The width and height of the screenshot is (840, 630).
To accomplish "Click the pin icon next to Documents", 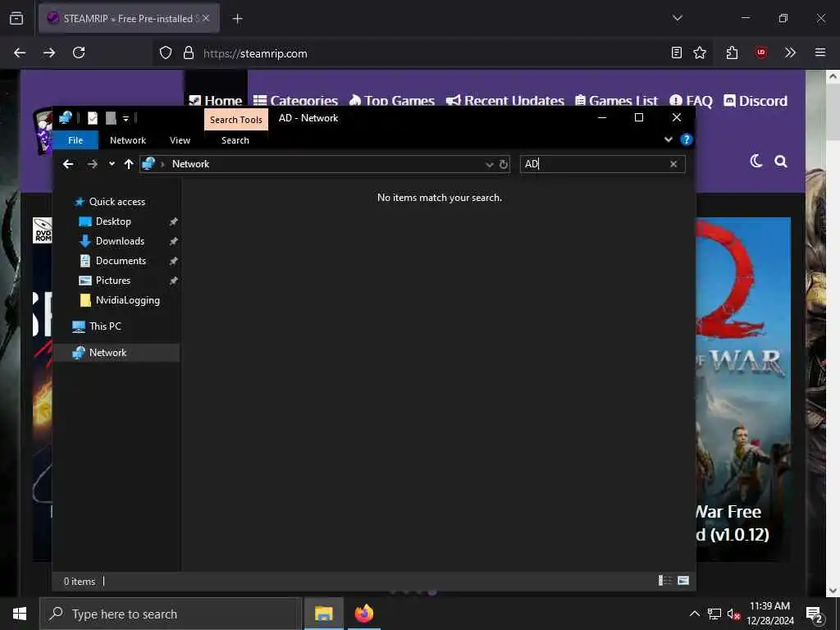I will pyautogui.click(x=174, y=262).
